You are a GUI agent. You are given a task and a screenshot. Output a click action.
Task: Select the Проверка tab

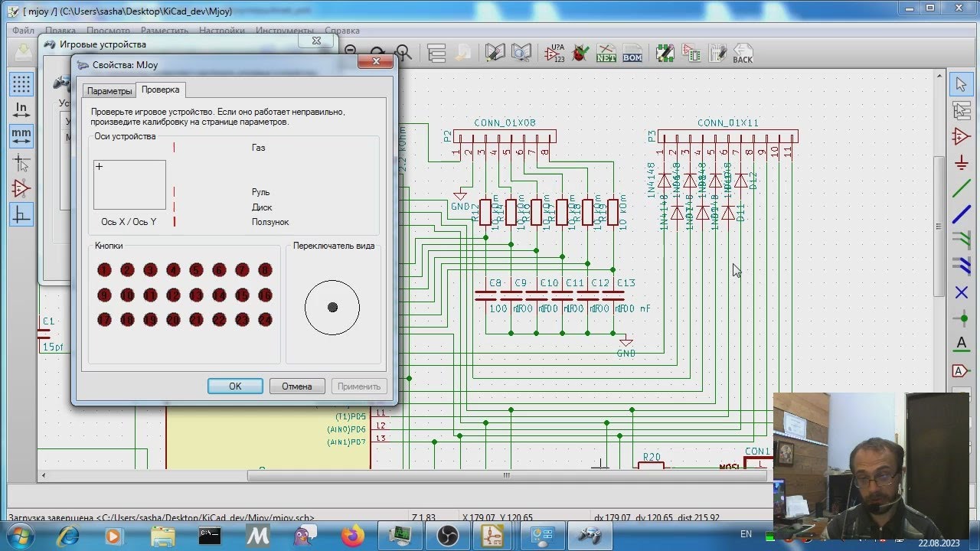pyautogui.click(x=161, y=90)
